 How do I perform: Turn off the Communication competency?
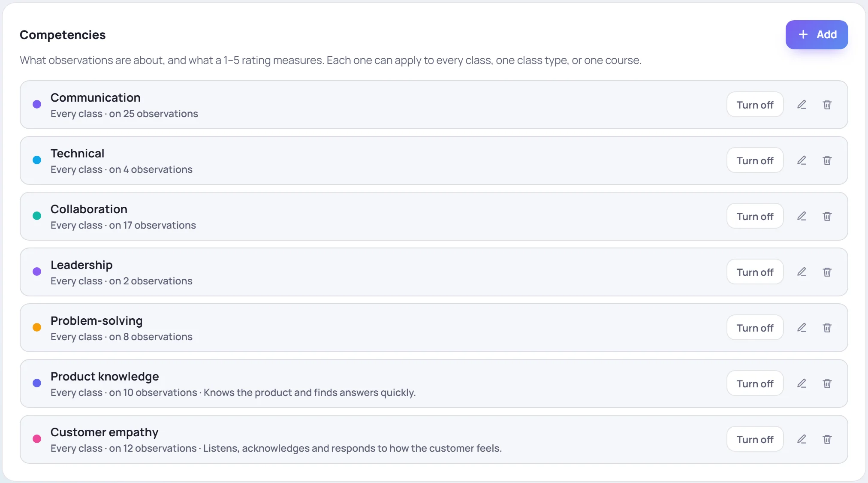coord(755,105)
